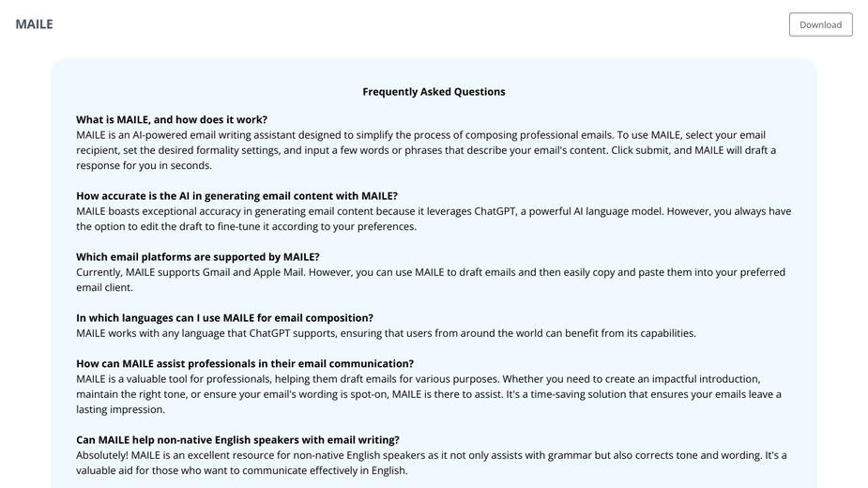Select question 'What is MAILE, and how does it work?'

click(x=172, y=119)
